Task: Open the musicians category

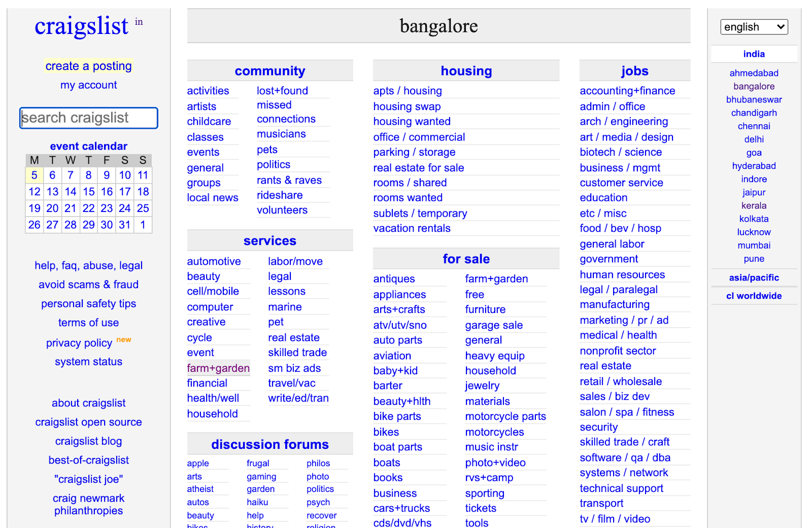Action: [x=281, y=134]
